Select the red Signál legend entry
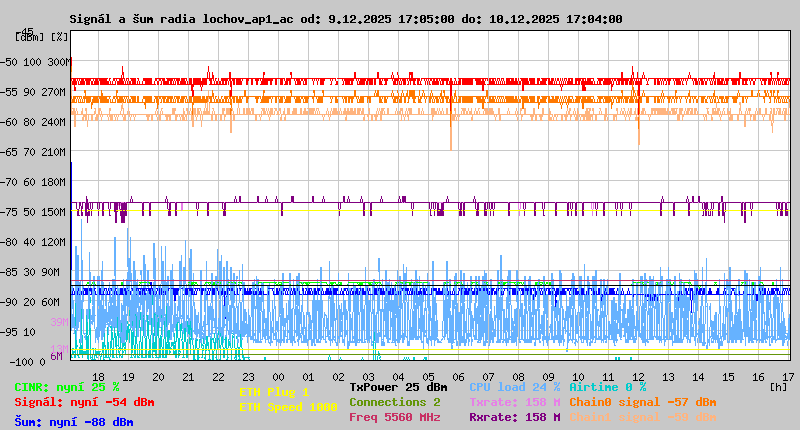Viewport: 800px width, 430px height. tap(84, 402)
